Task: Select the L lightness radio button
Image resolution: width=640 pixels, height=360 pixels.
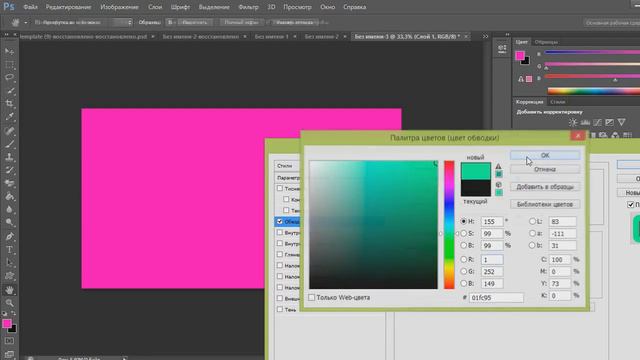Action: (x=532, y=221)
